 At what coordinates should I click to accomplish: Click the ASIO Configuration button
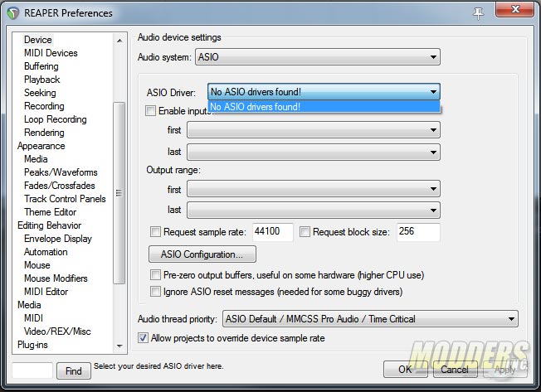coord(202,254)
